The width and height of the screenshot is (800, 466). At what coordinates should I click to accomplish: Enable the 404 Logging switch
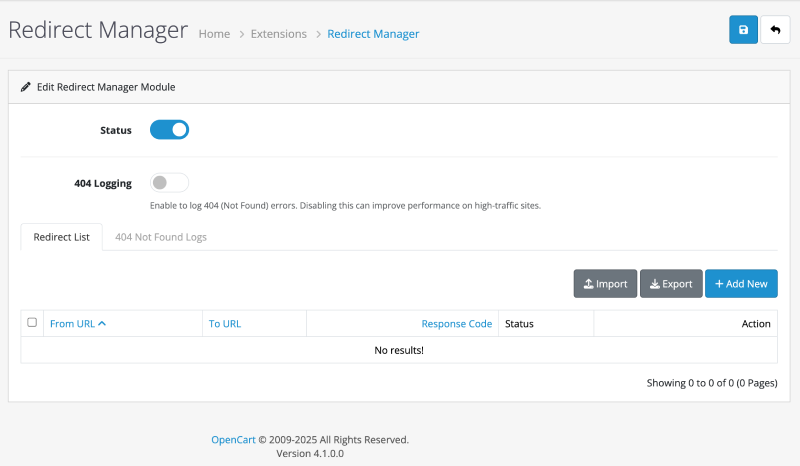pos(169,183)
